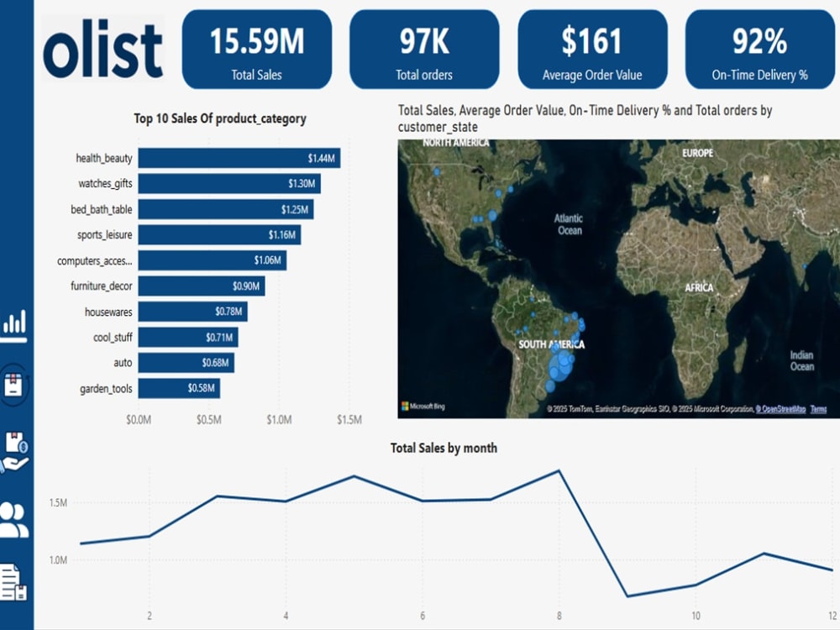Open the bar chart overview sidebar icon
840x630 pixels.
pyautogui.click(x=14, y=326)
